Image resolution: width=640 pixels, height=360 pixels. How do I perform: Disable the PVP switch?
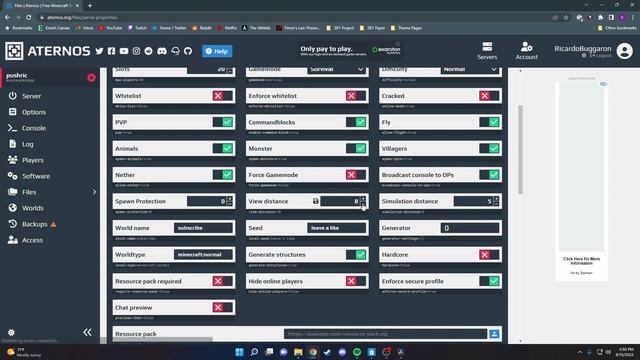(x=223, y=122)
